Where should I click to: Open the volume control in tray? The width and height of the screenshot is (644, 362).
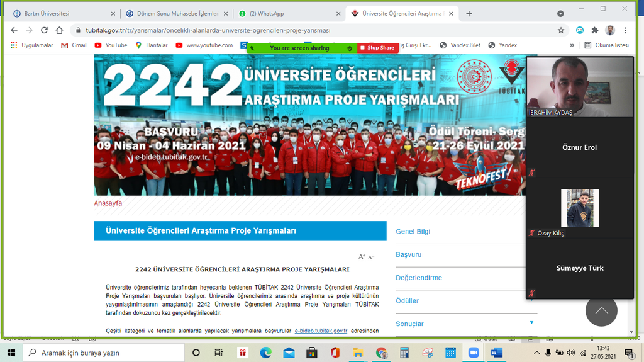click(x=571, y=353)
